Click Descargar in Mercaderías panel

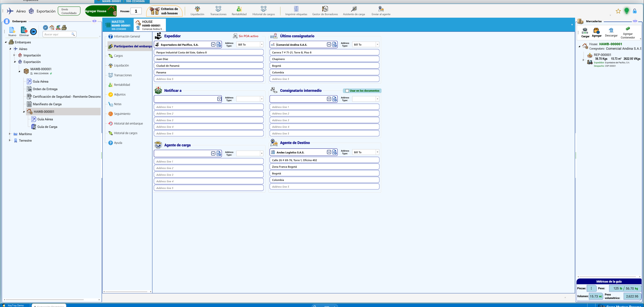tap(611, 33)
